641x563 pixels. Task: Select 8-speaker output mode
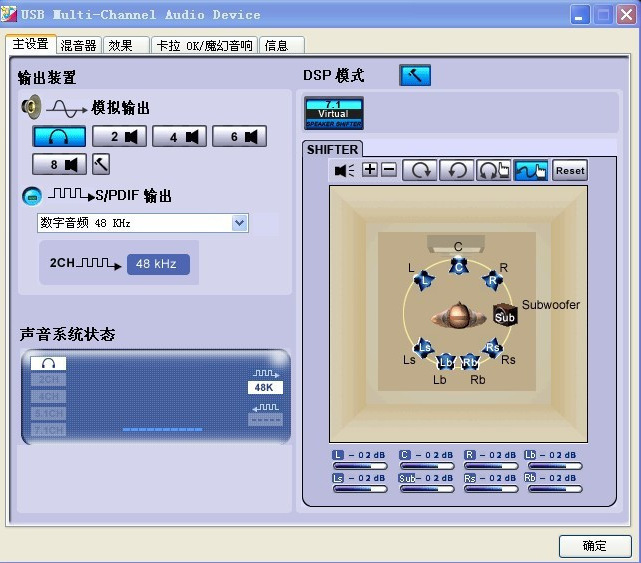pos(59,164)
